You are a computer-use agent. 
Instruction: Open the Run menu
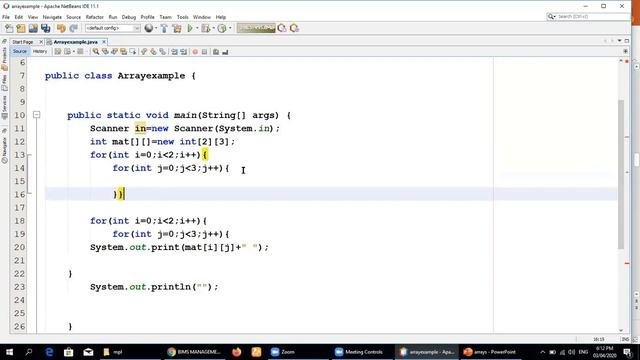click(113, 17)
